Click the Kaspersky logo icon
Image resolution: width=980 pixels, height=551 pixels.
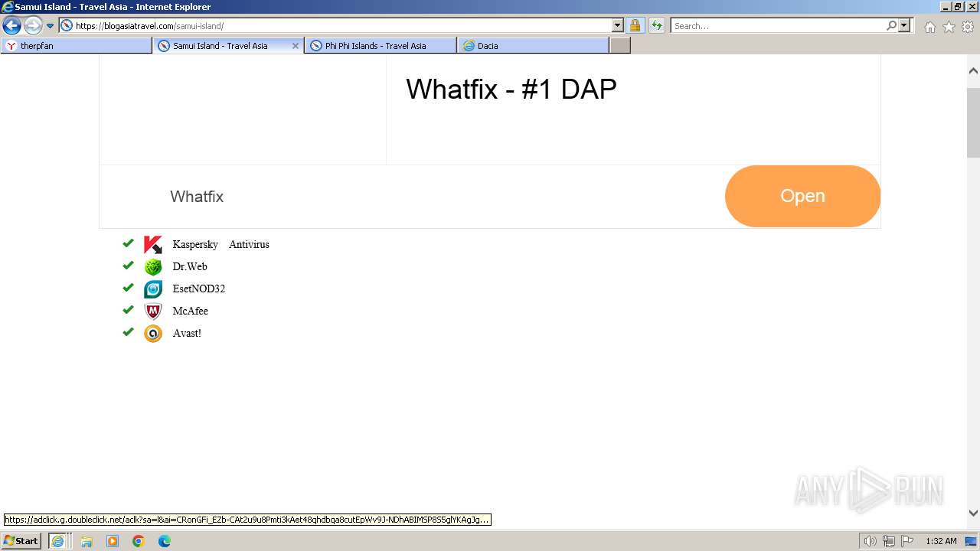pos(153,245)
